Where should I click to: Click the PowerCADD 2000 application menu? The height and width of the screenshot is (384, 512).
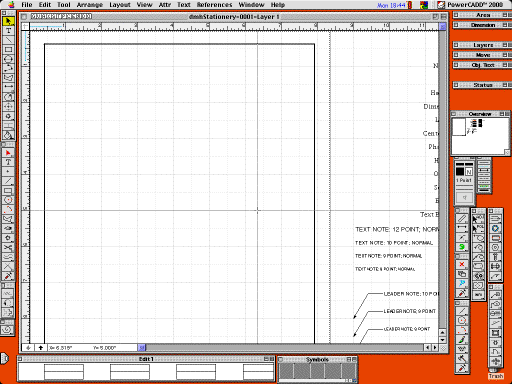pos(475,5)
